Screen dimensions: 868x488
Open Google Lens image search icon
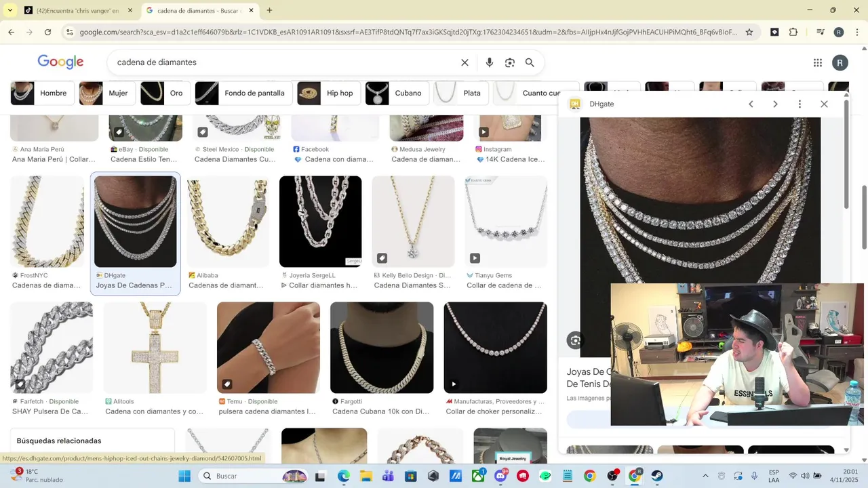[x=510, y=62]
